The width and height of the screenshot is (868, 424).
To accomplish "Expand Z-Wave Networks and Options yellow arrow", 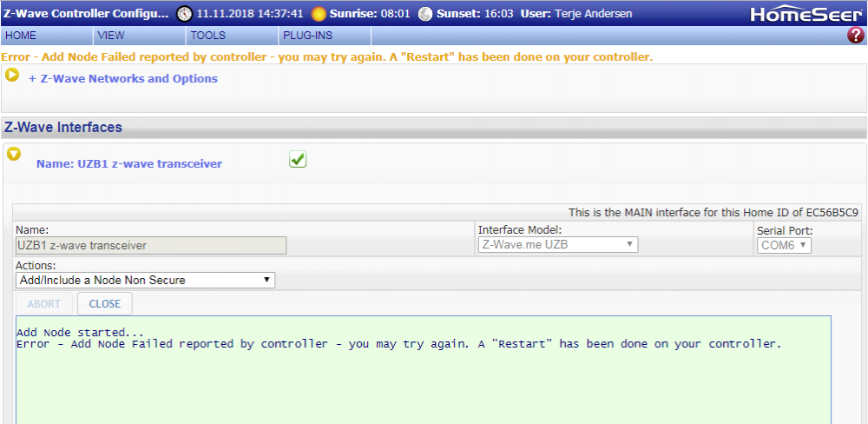I will point(12,76).
